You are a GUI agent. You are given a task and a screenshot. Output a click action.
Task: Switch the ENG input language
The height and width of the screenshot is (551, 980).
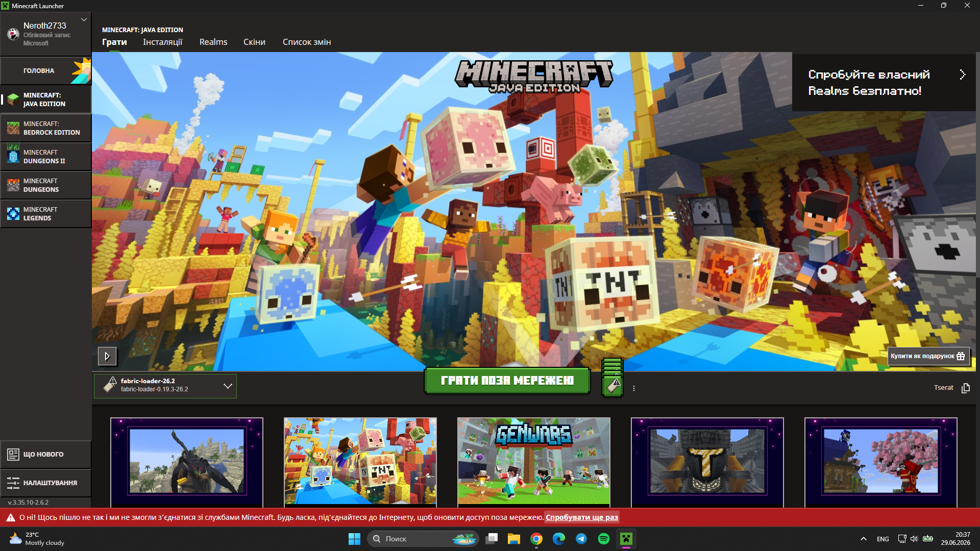click(x=883, y=539)
